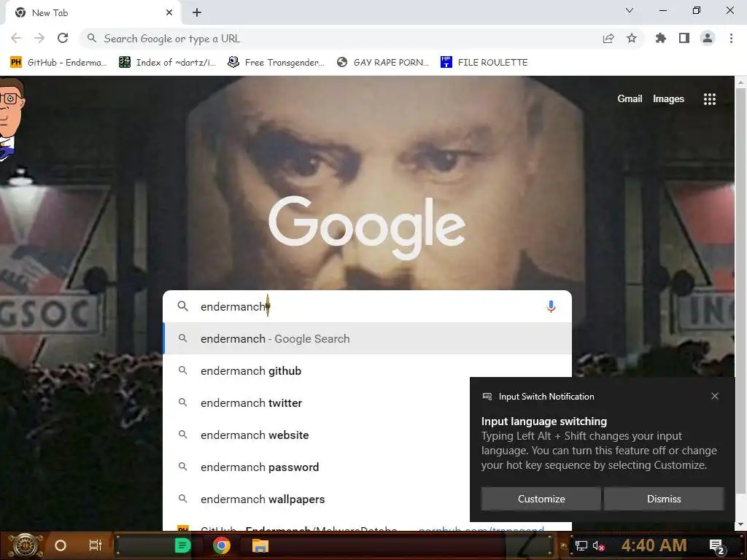
Task: Choose the endermanch twitter suggestion
Action: point(317,402)
